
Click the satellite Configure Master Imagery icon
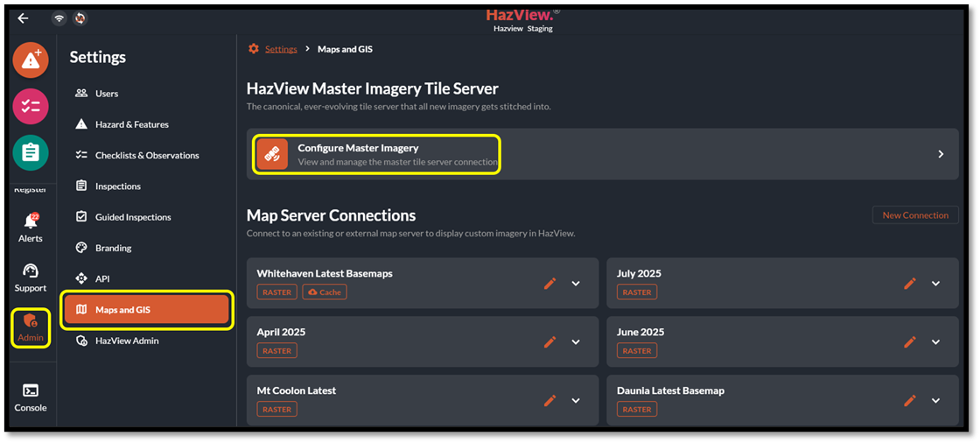click(x=272, y=154)
